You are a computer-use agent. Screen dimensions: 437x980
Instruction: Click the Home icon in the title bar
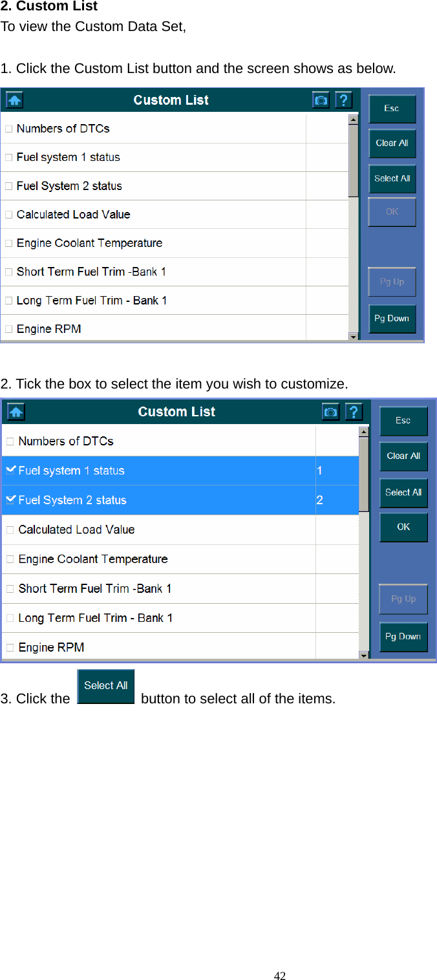tap(14, 100)
